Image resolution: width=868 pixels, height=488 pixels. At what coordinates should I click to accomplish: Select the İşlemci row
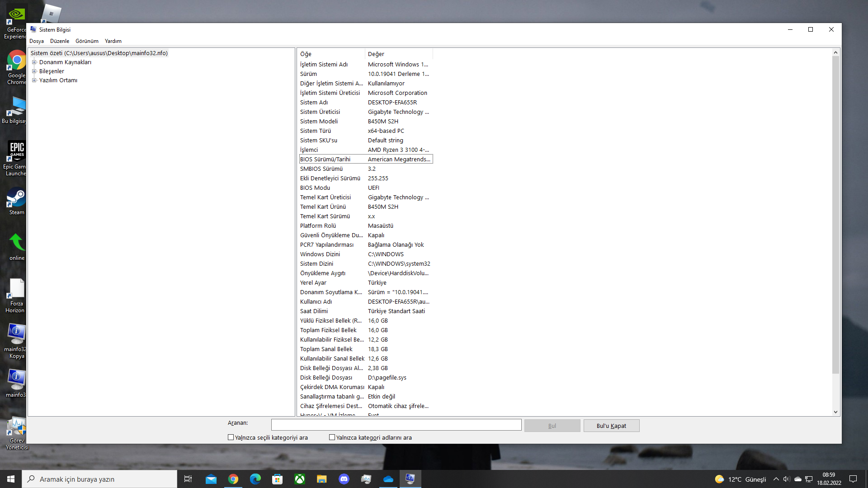pos(366,150)
